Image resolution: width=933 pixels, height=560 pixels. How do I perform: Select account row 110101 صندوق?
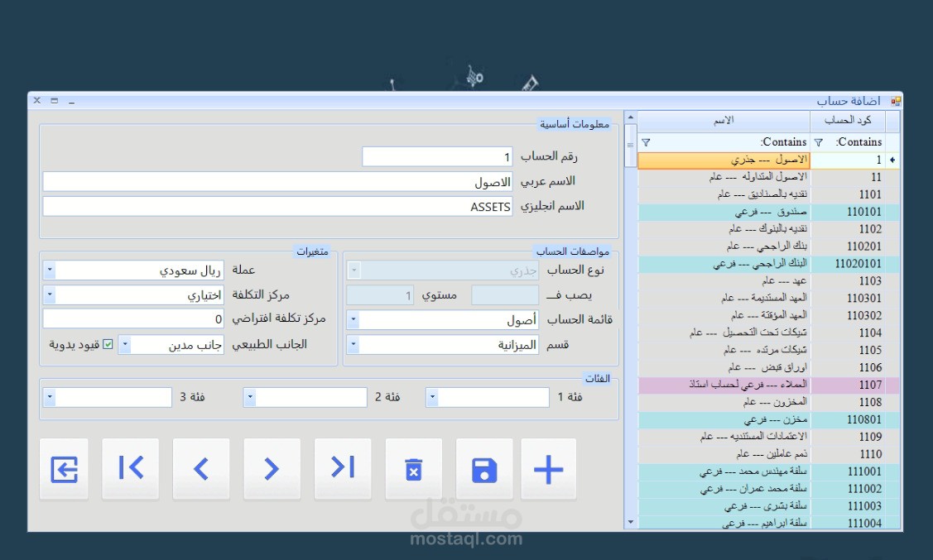pos(767,212)
